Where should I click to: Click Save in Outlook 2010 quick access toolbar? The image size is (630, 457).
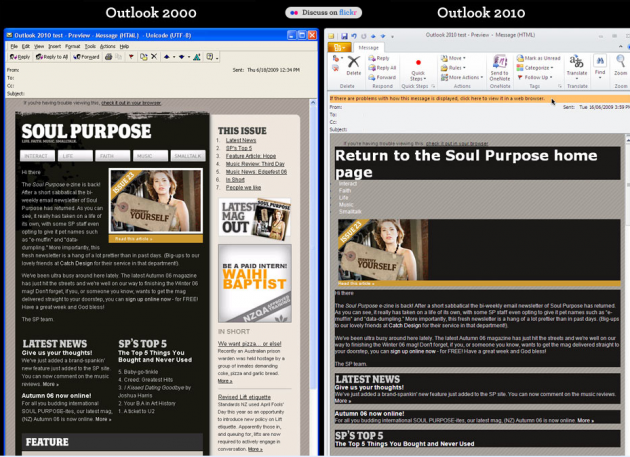tap(344, 36)
